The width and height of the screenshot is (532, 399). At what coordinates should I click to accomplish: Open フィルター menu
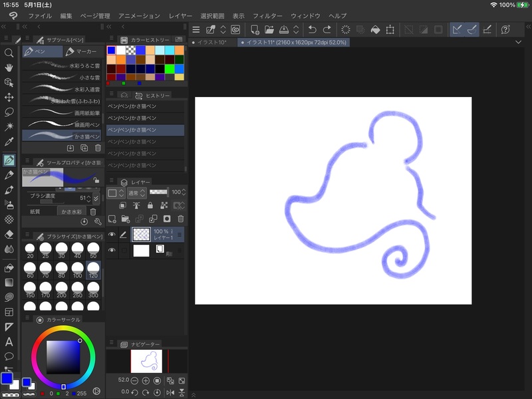(x=267, y=16)
